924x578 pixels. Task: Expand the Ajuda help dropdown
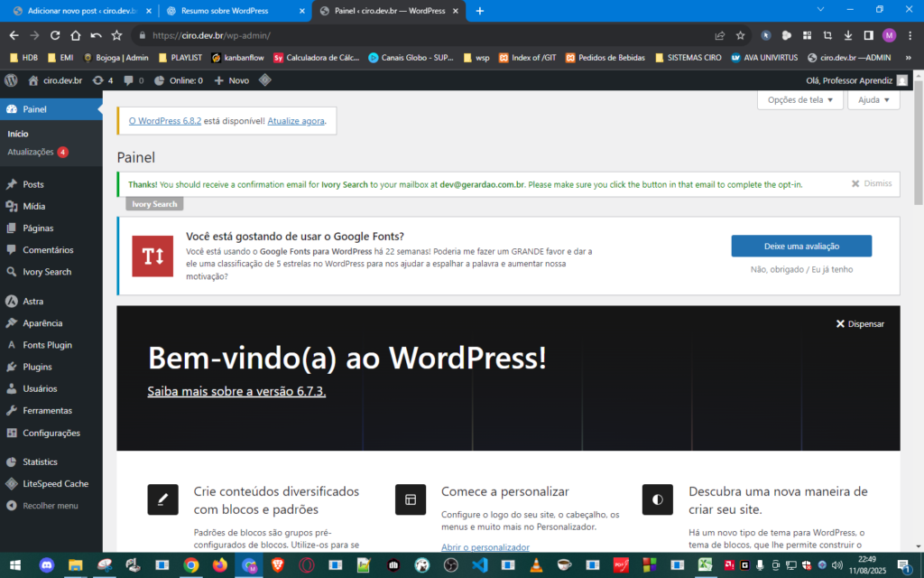[x=873, y=100]
